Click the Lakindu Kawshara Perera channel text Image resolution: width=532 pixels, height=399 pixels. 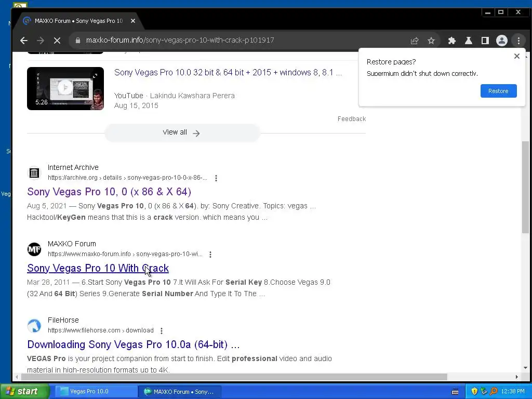(192, 96)
